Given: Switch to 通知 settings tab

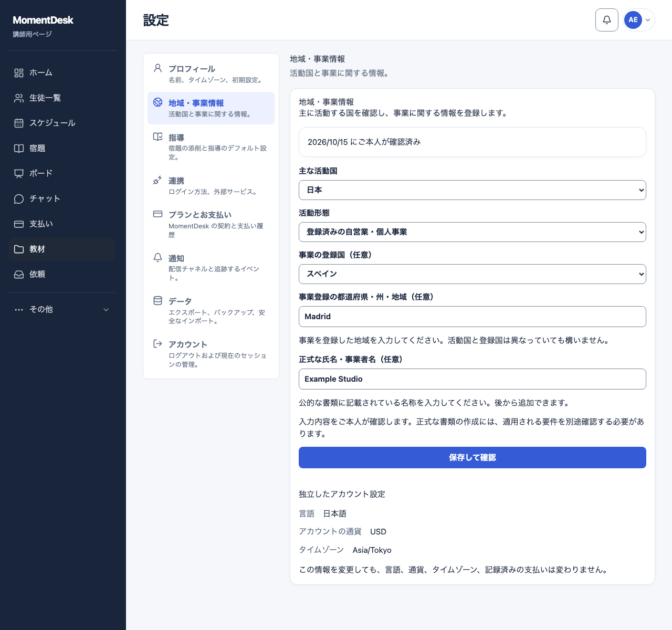Looking at the screenshot, I should click(x=211, y=268).
